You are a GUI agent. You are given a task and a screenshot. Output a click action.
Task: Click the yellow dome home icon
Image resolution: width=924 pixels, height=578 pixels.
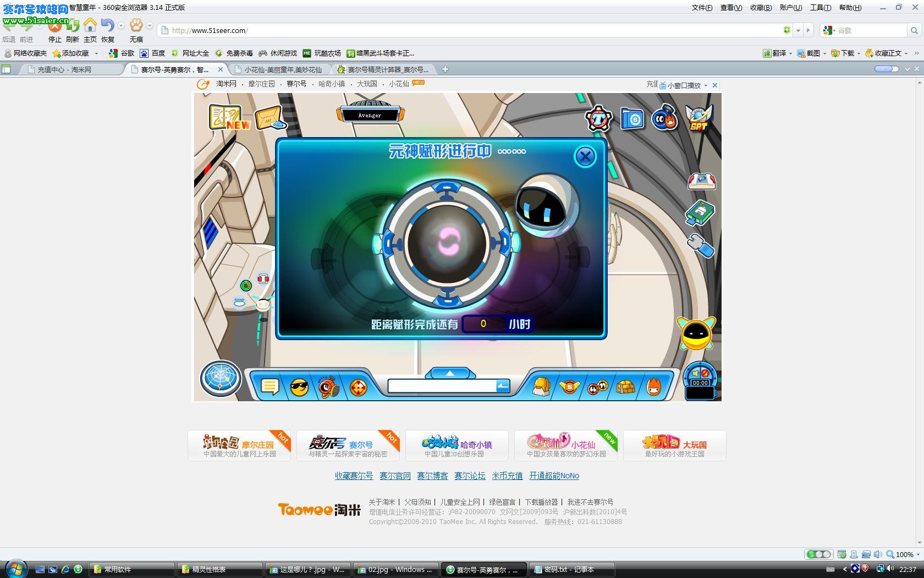pyautogui.click(x=625, y=388)
